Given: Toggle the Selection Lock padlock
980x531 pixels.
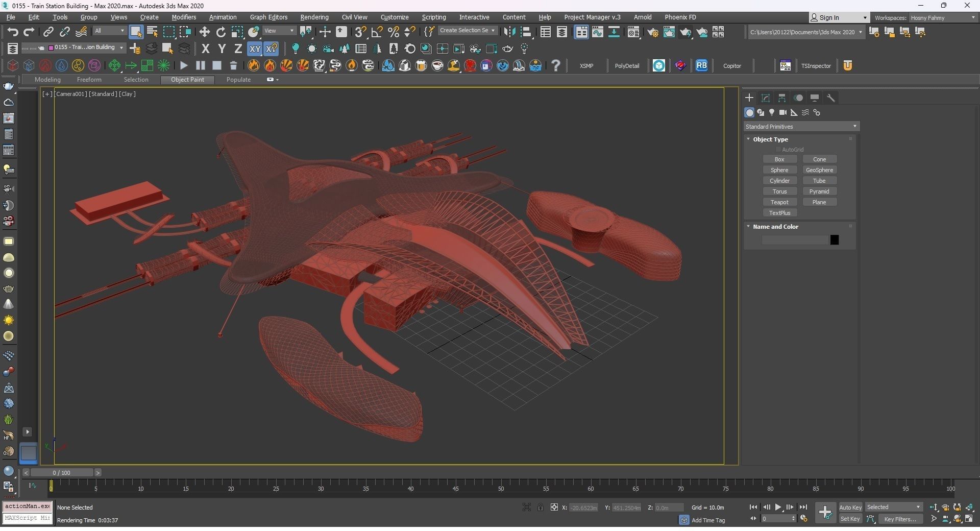Looking at the screenshot, I should tap(540, 507).
